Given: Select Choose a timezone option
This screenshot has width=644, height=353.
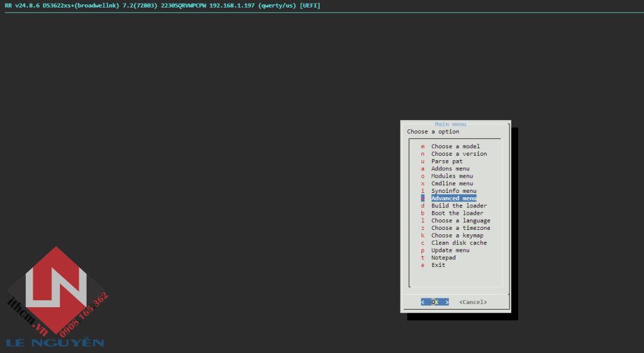Looking at the screenshot, I should pyautogui.click(x=460, y=228).
